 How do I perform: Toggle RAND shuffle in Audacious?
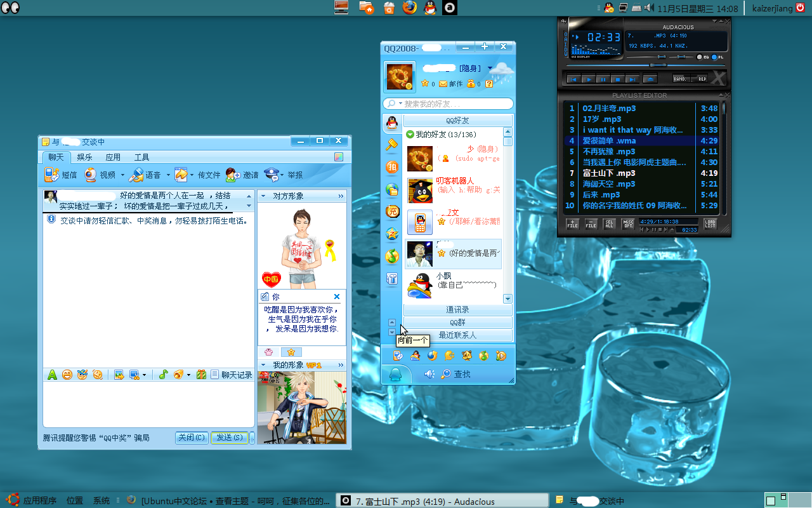(x=680, y=79)
